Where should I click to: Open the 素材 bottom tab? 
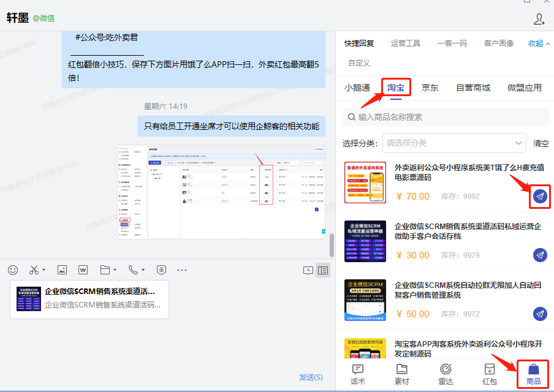(402, 375)
